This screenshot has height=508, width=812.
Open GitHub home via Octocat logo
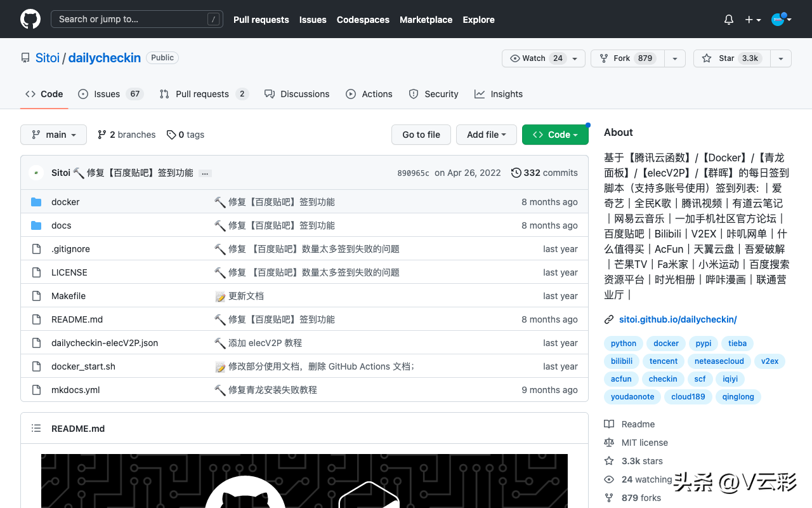point(30,19)
